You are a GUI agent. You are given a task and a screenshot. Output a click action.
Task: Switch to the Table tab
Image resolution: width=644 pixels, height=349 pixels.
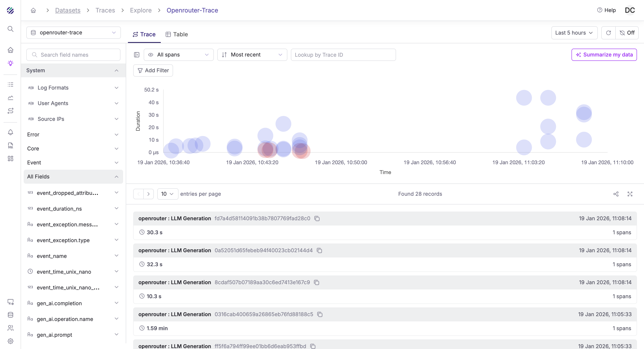pos(177,34)
